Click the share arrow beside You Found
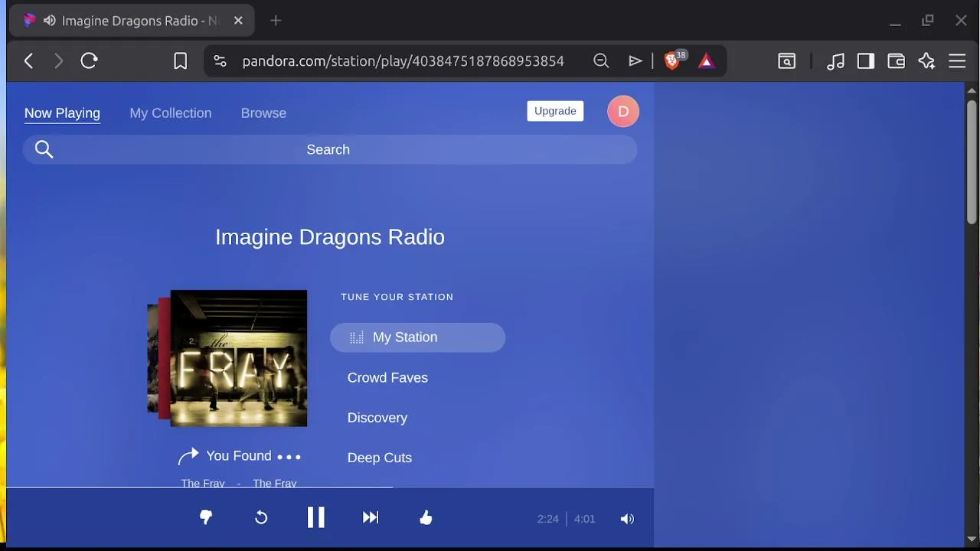The width and height of the screenshot is (980, 551). (x=188, y=456)
